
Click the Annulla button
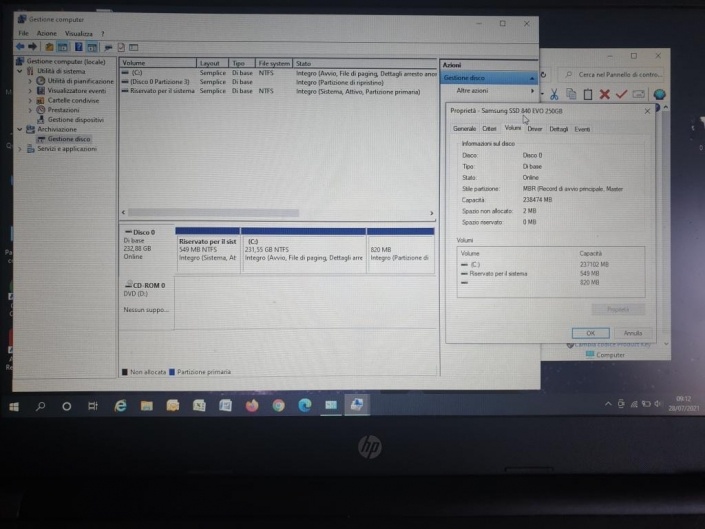tap(632, 333)
